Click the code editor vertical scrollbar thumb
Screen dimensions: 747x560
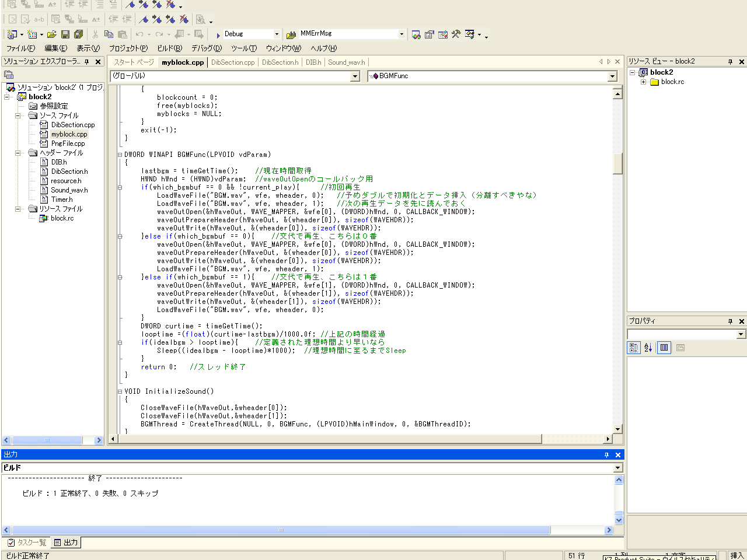pos(617,163)
